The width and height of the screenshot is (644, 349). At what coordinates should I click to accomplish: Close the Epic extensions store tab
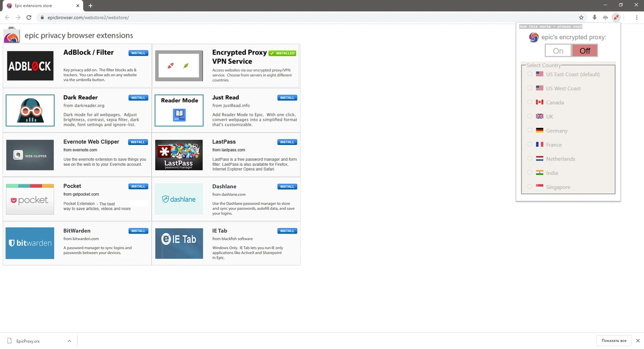[x=78, y=5]
